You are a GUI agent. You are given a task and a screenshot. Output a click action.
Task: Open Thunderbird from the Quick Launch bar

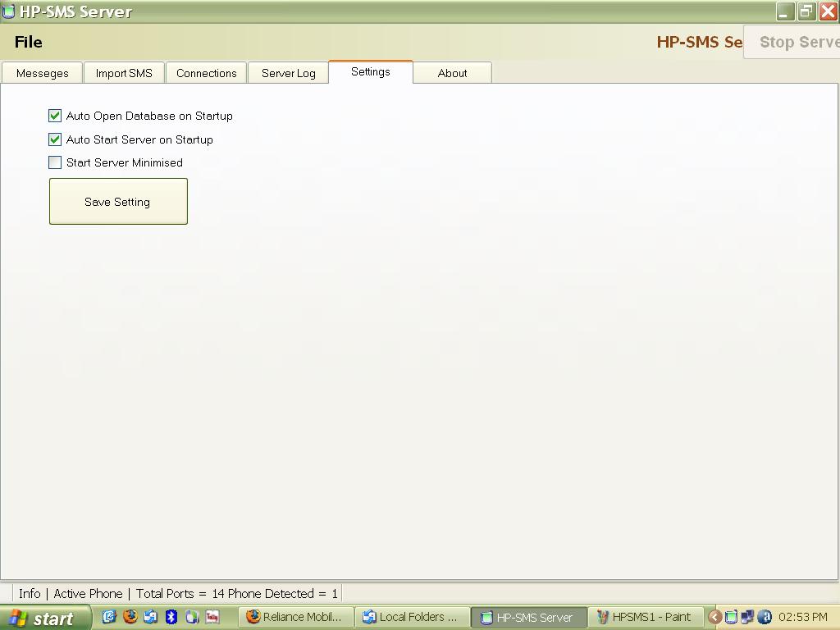[x=151, y=617]
